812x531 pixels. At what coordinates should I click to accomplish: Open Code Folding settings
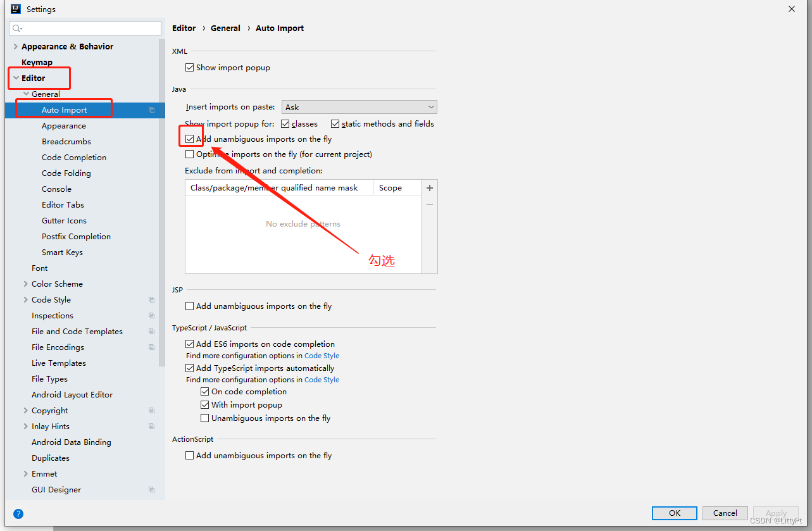[66, 173]
